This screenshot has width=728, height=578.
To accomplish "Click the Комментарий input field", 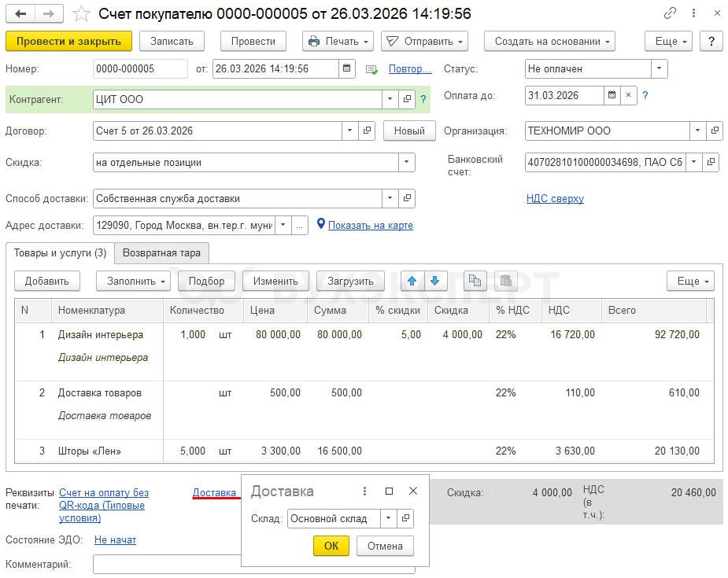I will point(167,565).
